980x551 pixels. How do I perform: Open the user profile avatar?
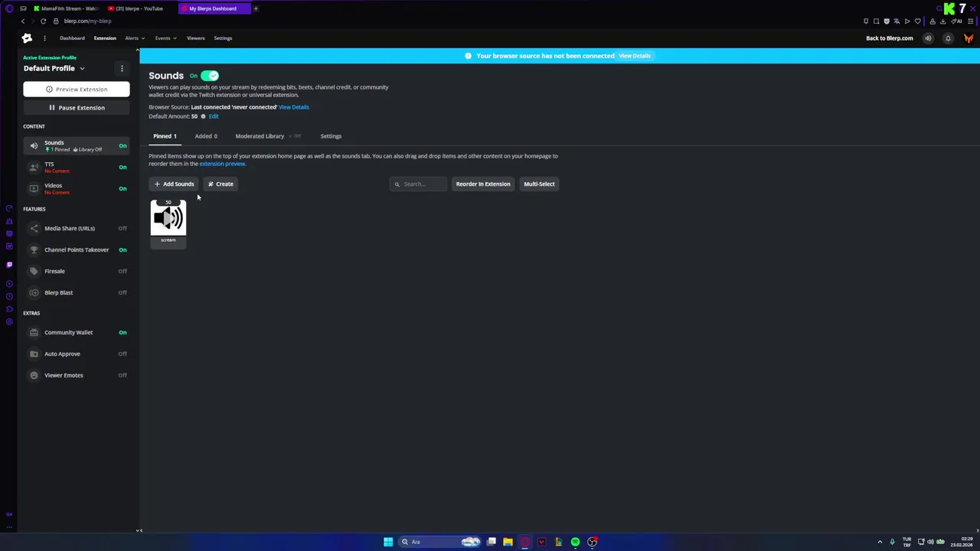969,38
